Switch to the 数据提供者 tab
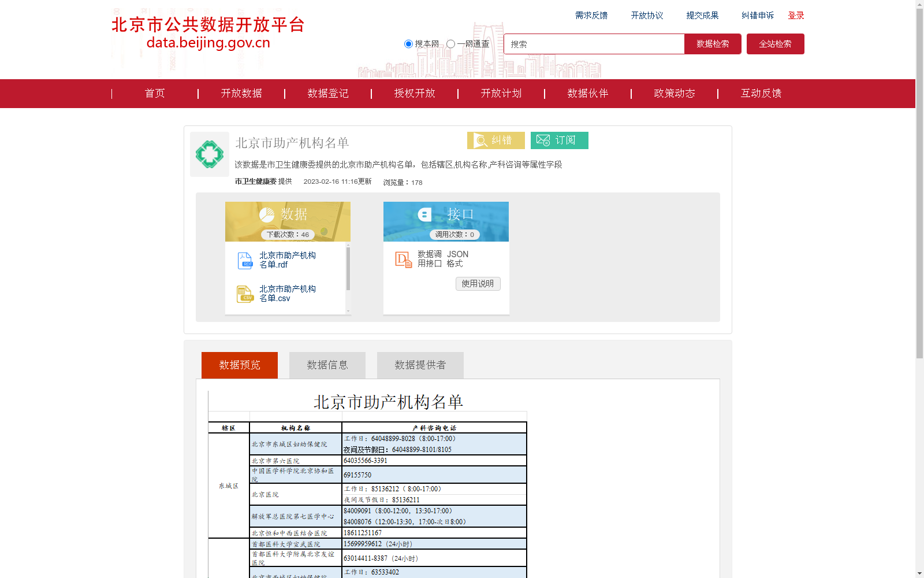The width and height of the screenshot is (924, 578). point(420,365)
